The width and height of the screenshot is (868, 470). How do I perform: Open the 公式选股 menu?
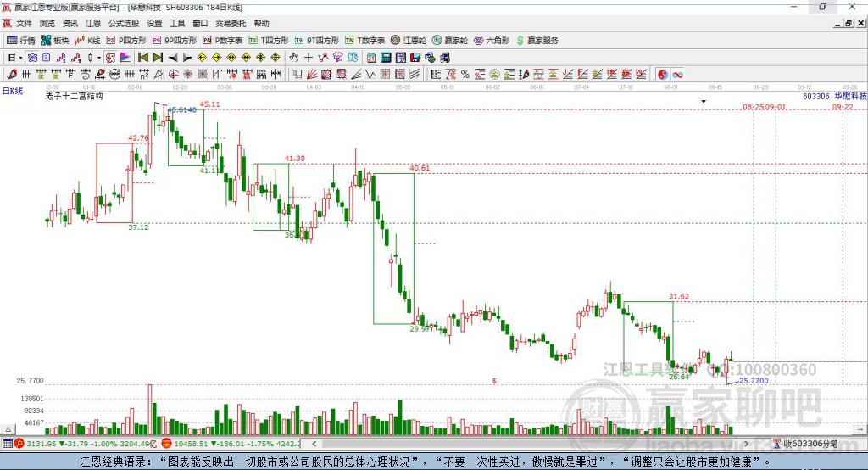124,23
